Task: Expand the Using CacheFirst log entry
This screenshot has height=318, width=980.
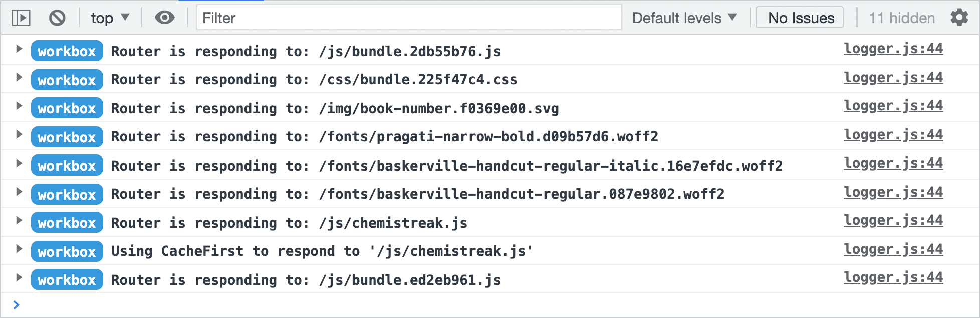Action: [19, 249]
